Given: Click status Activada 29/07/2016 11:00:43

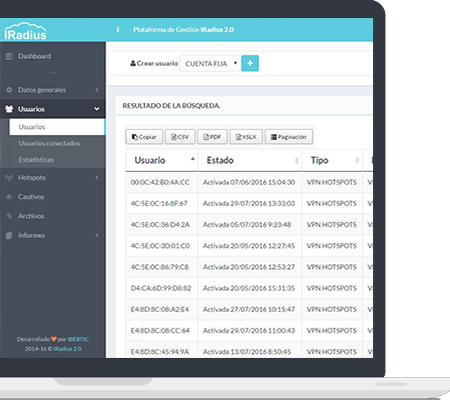Looking at the screenshot, I should (249, 331).
